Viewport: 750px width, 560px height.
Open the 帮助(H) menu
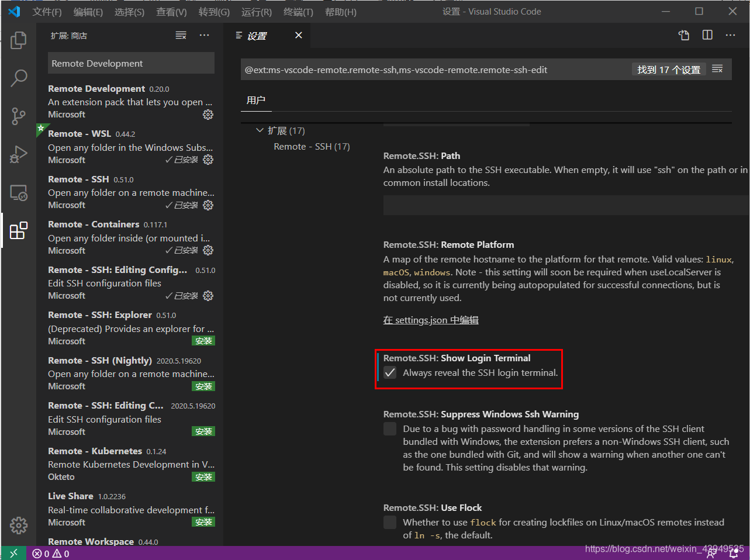pos(340,12)
